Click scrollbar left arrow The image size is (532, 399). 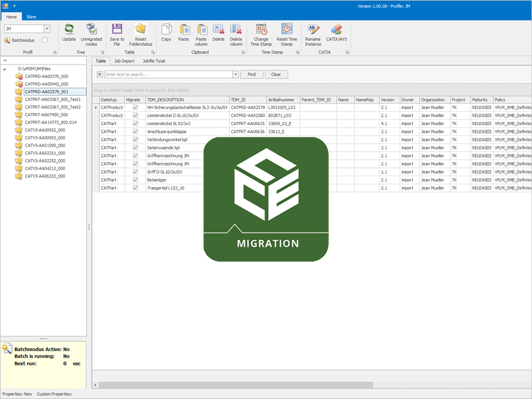[95, 385]
